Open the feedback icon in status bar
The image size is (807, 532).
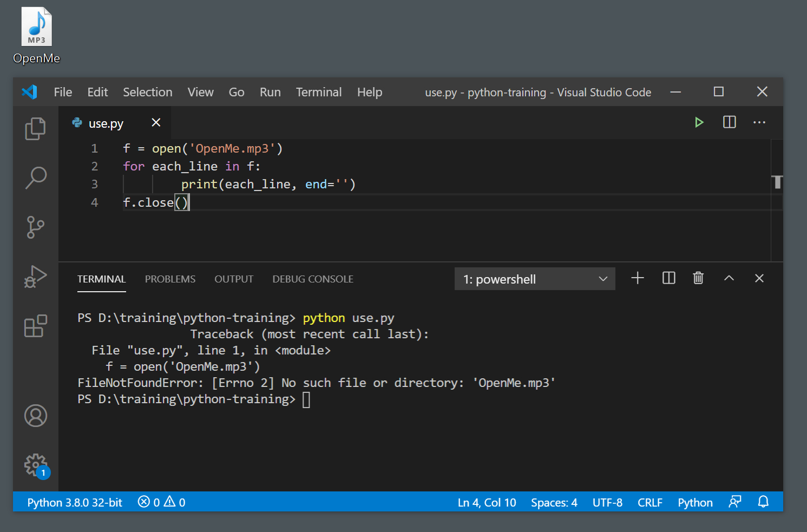[734, 502]
